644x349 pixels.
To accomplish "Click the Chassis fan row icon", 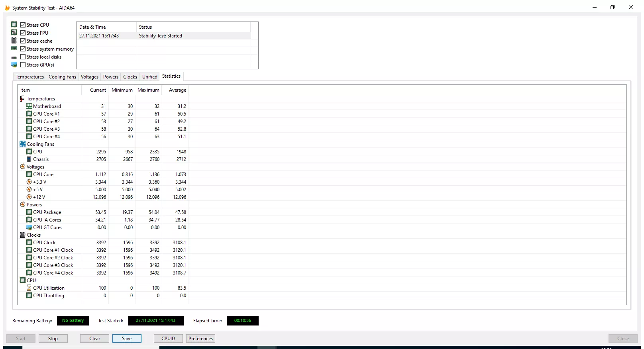I will pos(29,159).
